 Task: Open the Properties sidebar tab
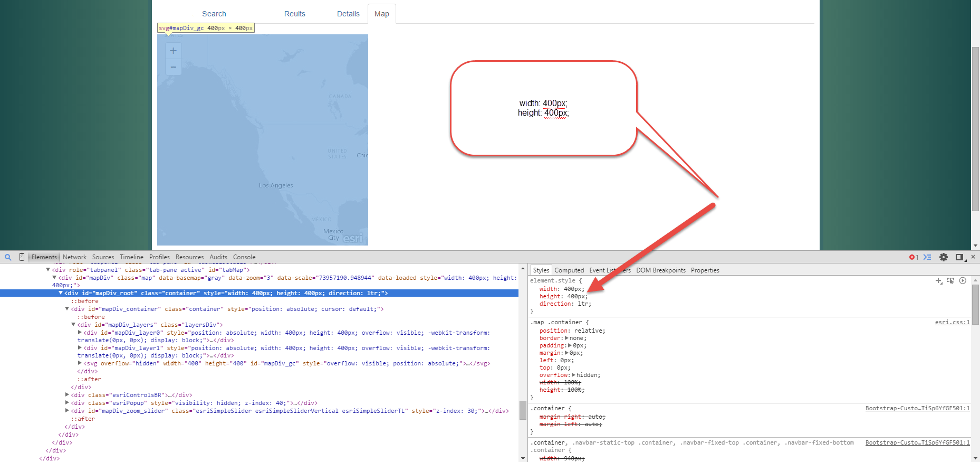pyautogui.click(x=705, y=270)
